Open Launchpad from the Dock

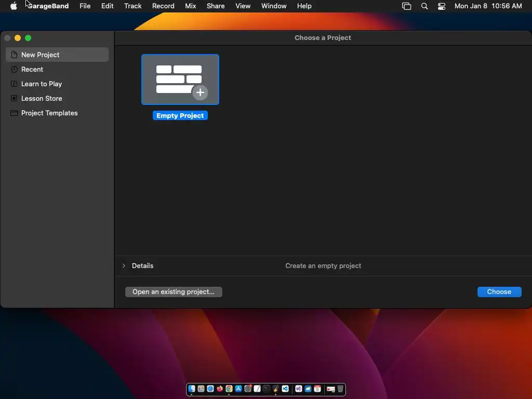click(201, 389)
